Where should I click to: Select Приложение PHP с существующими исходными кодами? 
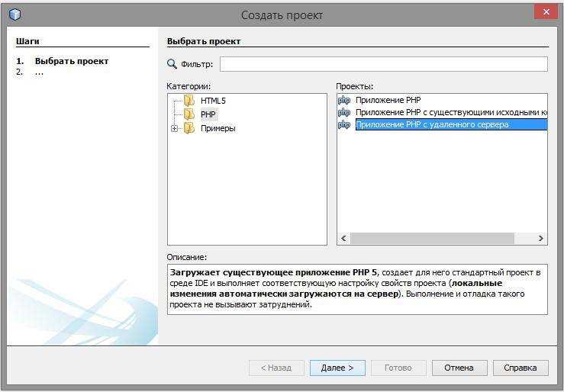tap(451, 112)
